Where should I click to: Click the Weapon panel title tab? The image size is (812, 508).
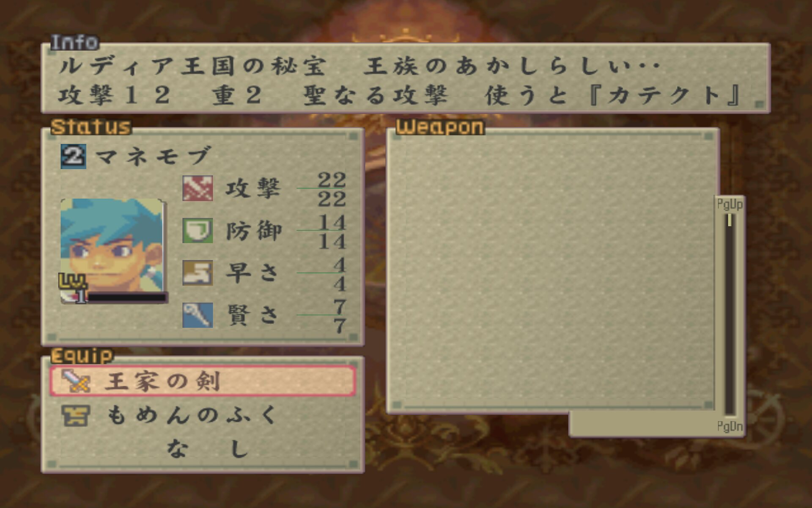click(440, 127)
